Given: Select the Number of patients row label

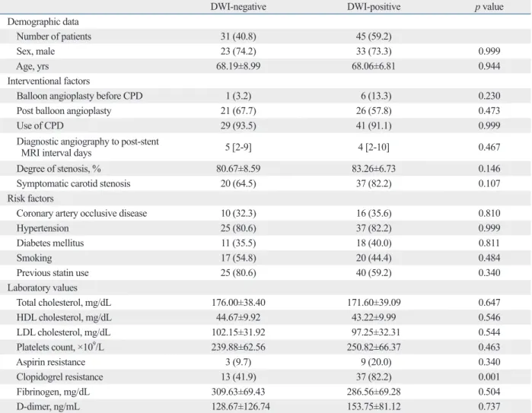Looking at the screenshot, I should (53, 37).
